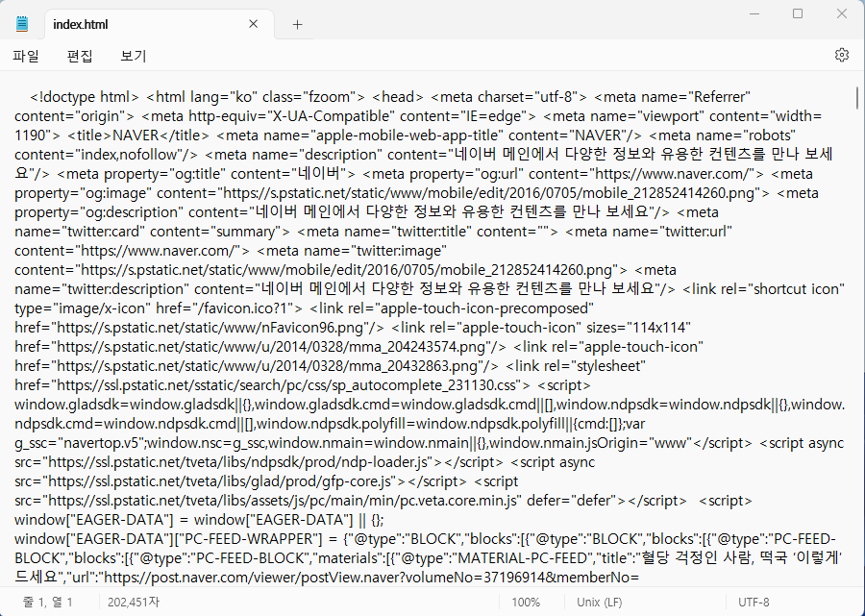This screenshot has width=865, height=616.
Task: Click the defer="defer" attribute text
Action: (572, 501)
